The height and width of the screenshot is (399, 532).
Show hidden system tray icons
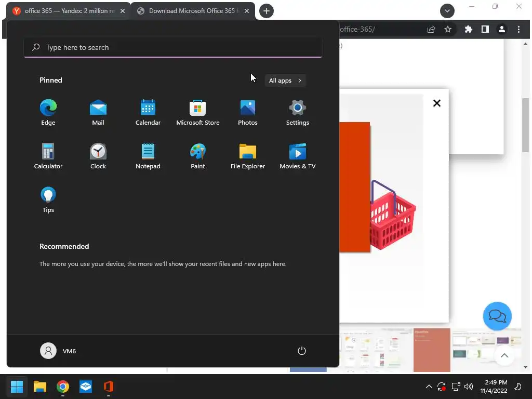[x=429, y=387]
